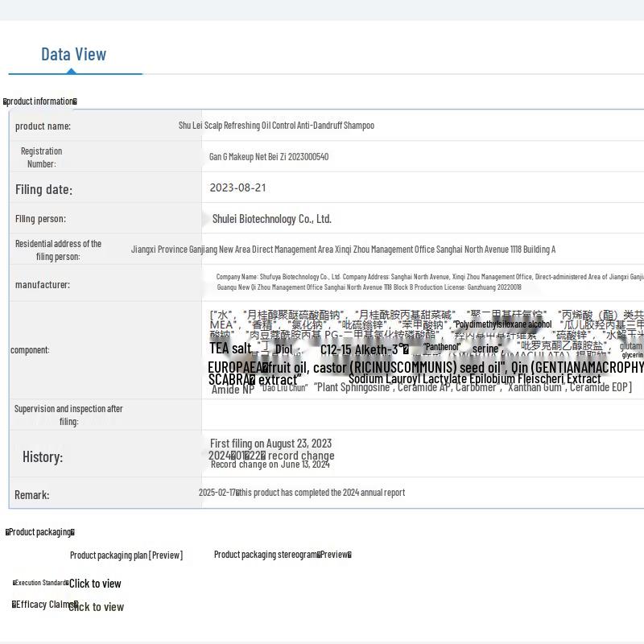Click the Supervision and inspection after filing label

tap(68, 415)
